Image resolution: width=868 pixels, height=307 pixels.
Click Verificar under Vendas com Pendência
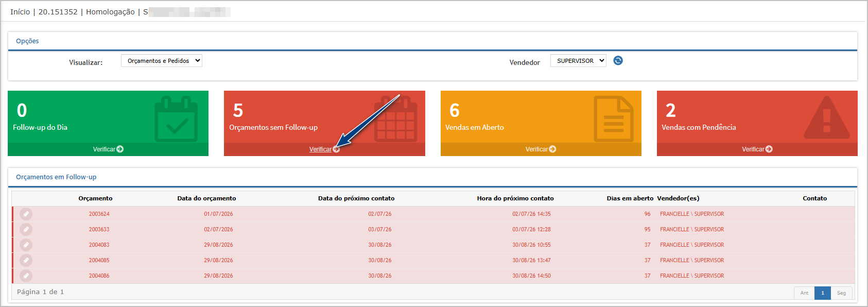[x=757, y=149]
